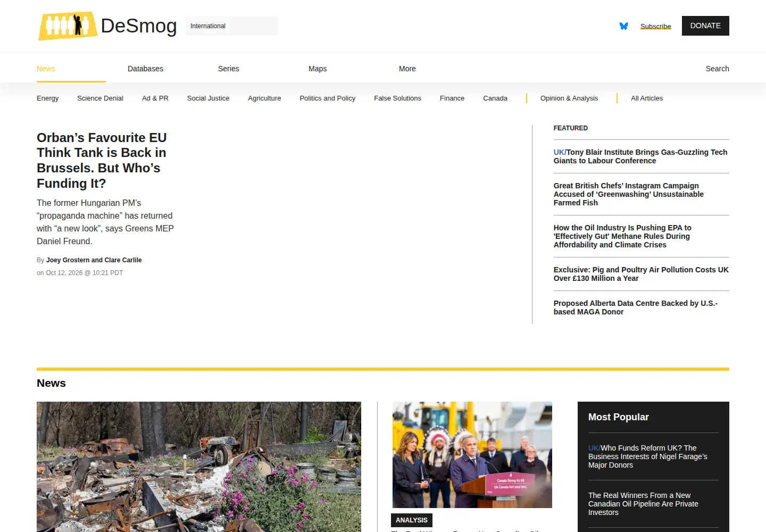Open the Bluesky social icon
The height and width of the screenshot is (532, 766).
[x=624, y=26]
